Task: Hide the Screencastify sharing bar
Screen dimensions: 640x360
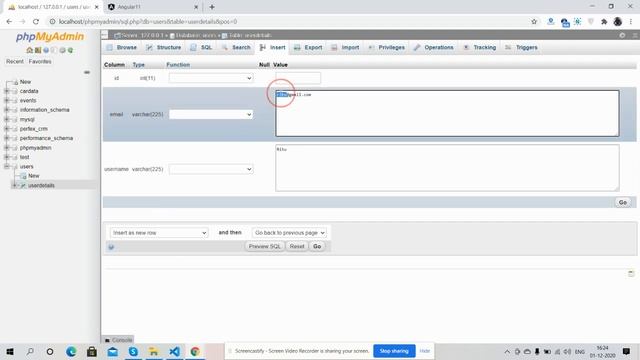Action: click(424, 351)
